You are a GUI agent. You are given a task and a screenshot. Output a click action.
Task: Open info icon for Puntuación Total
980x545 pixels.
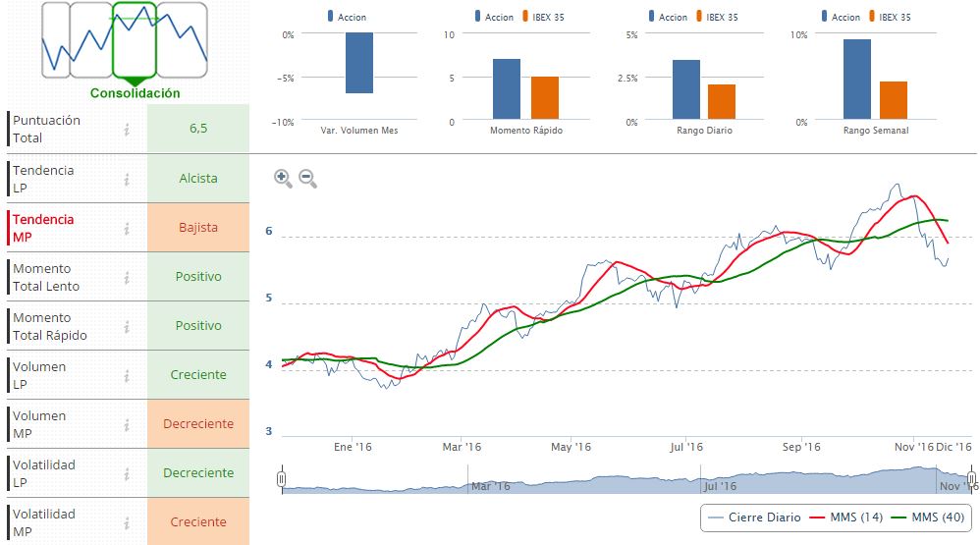point(127,130)
